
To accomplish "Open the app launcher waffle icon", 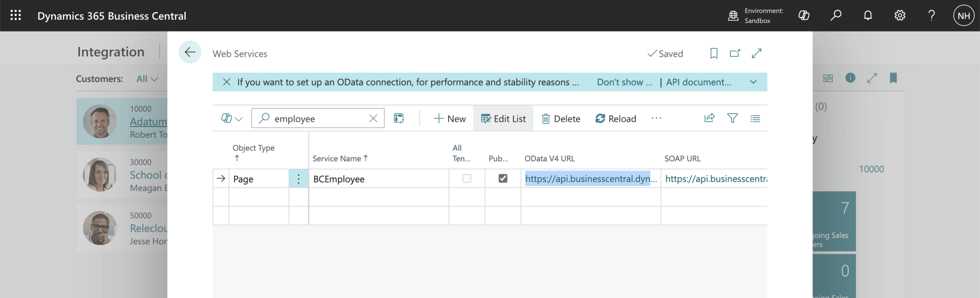I will (x=15, y=15).
